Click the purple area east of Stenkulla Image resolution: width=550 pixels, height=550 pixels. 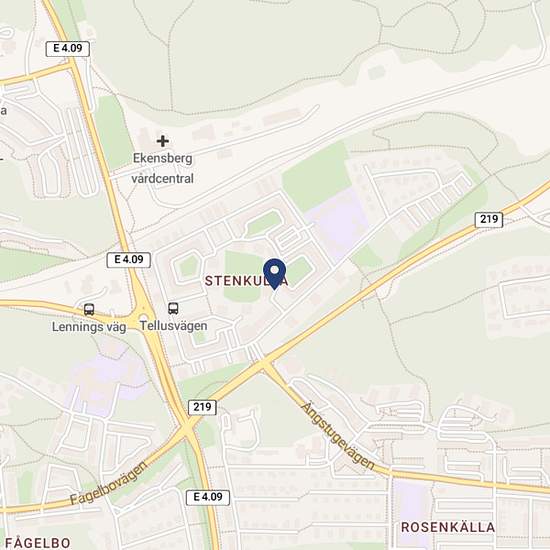click(x=338, y=222)
